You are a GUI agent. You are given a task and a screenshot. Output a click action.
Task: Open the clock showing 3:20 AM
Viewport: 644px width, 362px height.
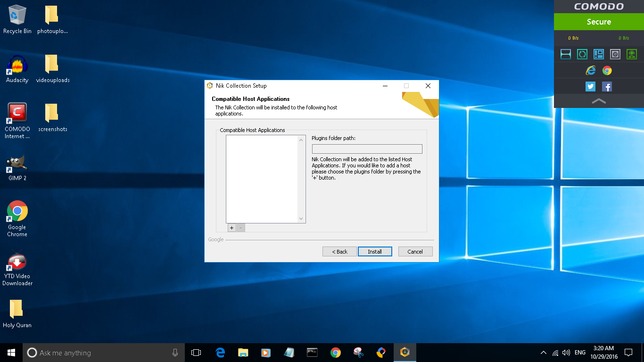[604, 353]
